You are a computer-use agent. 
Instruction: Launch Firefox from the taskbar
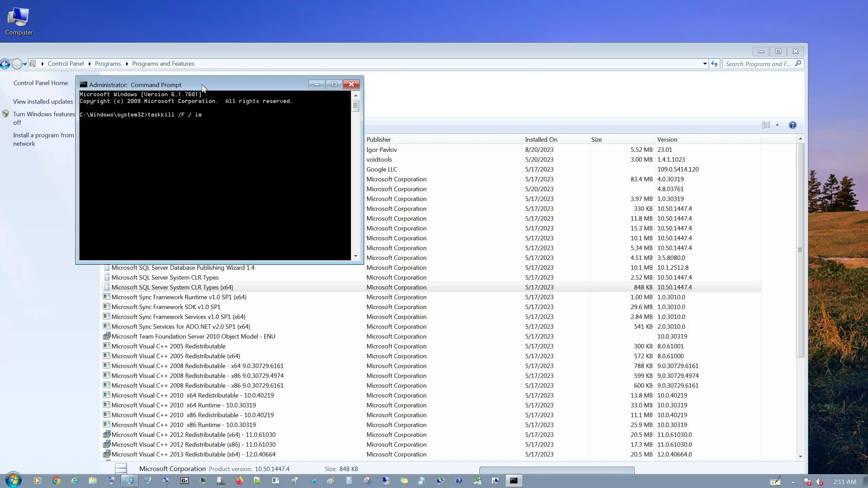(239, 481)
